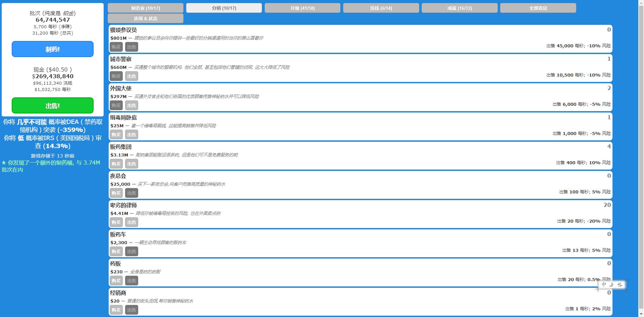This screenshot has height=317, width=644.
Task: Purchase a 贩药车 with 购买
Action: pos(116,252)
